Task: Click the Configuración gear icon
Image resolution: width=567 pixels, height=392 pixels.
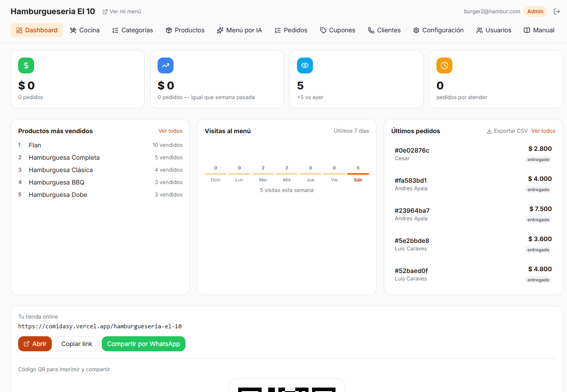Action: (x=416, y=30)
